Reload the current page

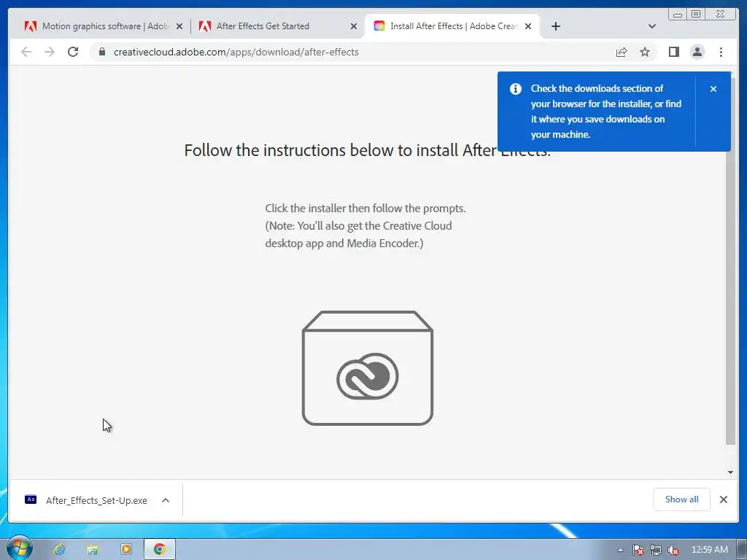[73, 52]
